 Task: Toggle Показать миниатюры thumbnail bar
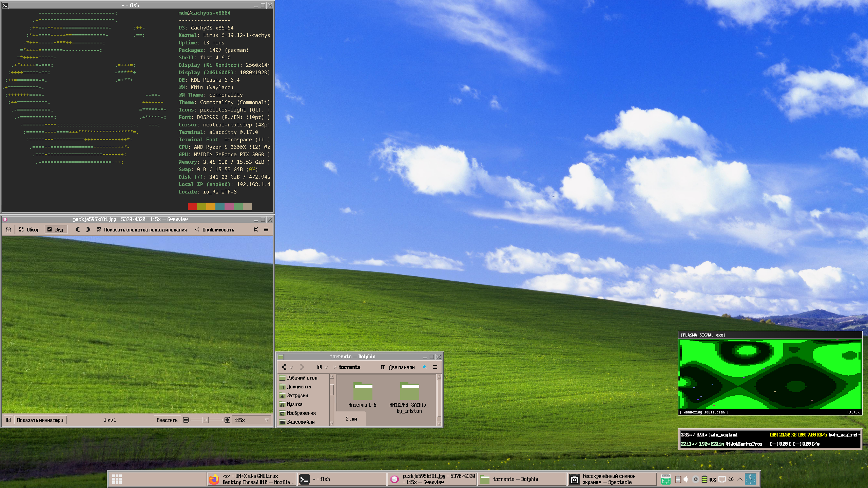pyautogui.click(x=40, y=420)
